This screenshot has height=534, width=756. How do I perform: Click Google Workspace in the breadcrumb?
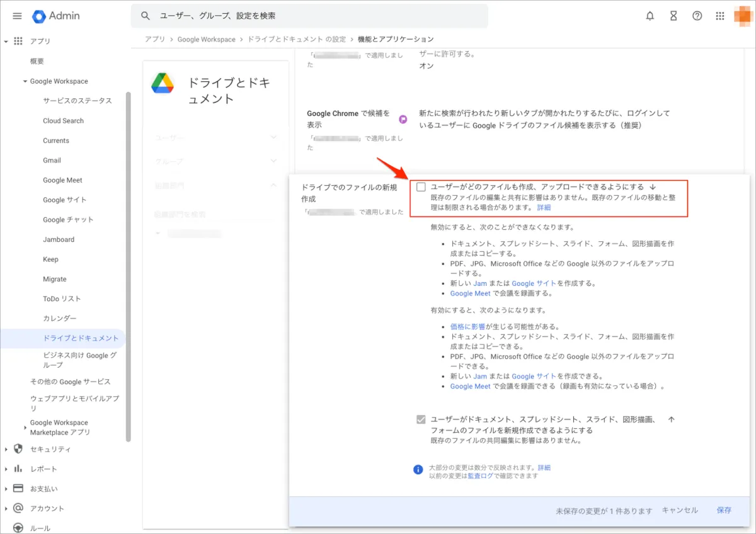[x=206, y=39]
